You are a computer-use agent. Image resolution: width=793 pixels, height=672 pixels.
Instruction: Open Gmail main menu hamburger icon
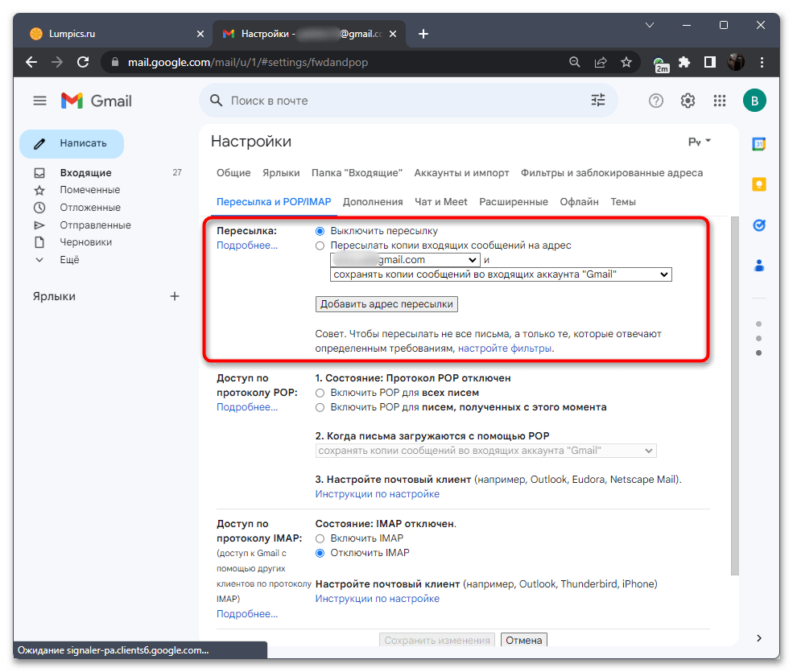[39, 101]
